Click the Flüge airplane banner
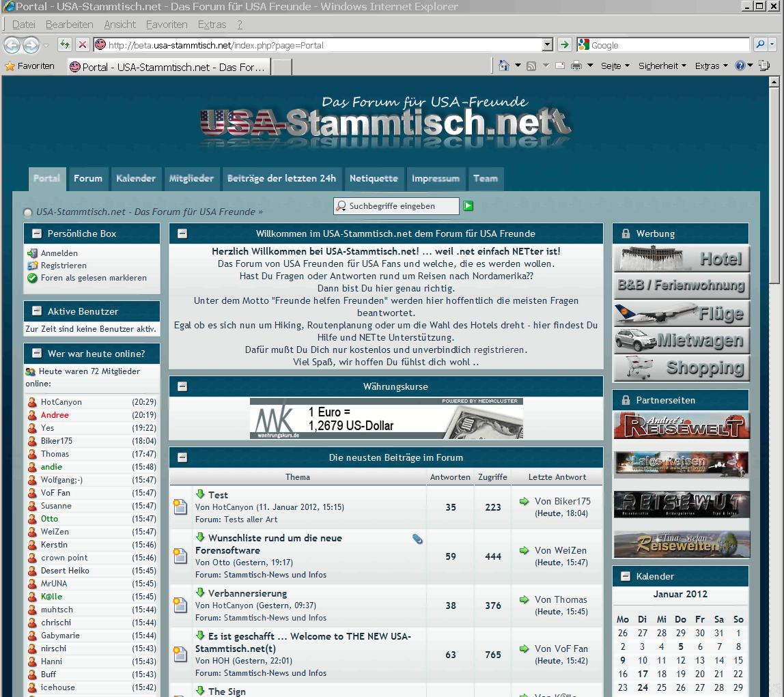The image size is (784, 697). coord(681,313)
